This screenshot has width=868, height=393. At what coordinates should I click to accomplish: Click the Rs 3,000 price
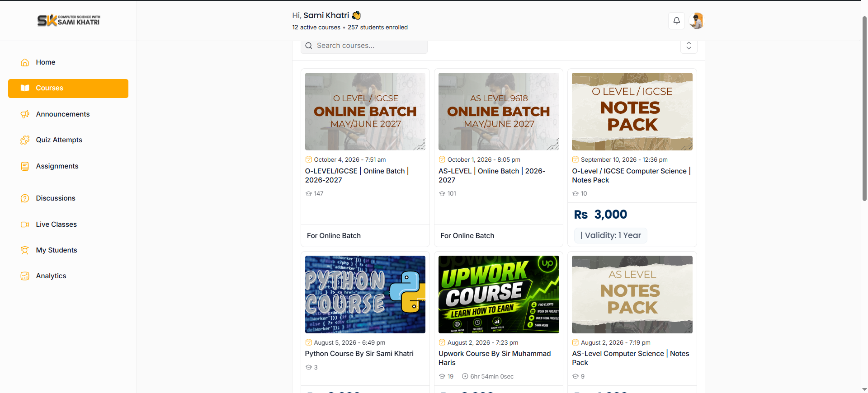click(x=600, y=215)
